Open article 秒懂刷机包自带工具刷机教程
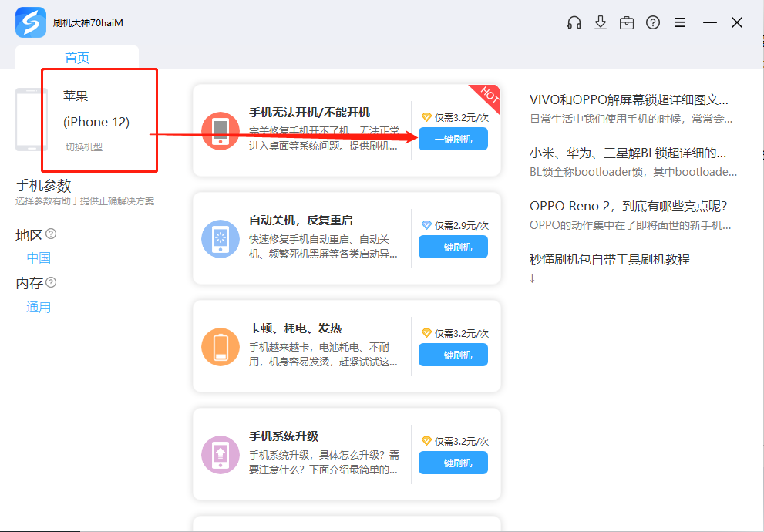This screenshot has width=764, height=532. (x=610, y=259)
